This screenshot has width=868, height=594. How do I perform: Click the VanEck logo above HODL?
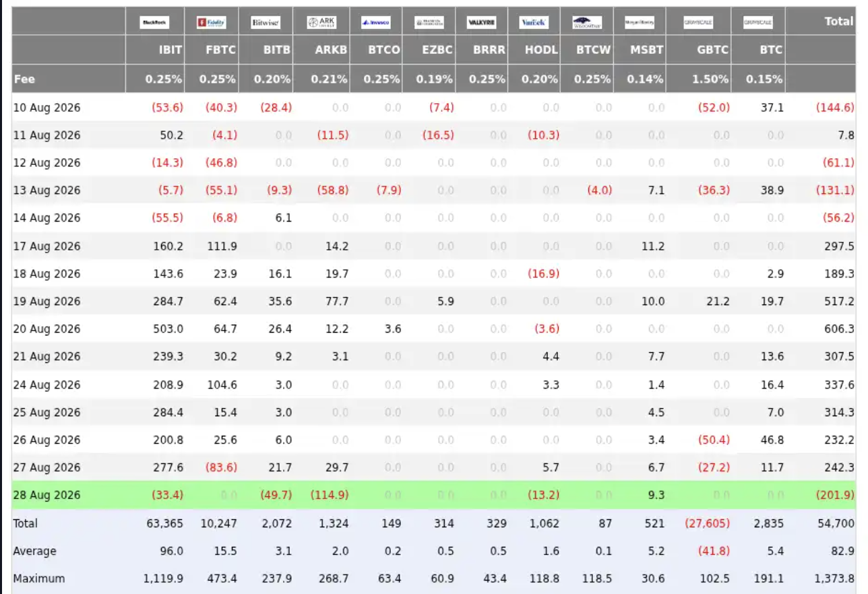[534, 23]
